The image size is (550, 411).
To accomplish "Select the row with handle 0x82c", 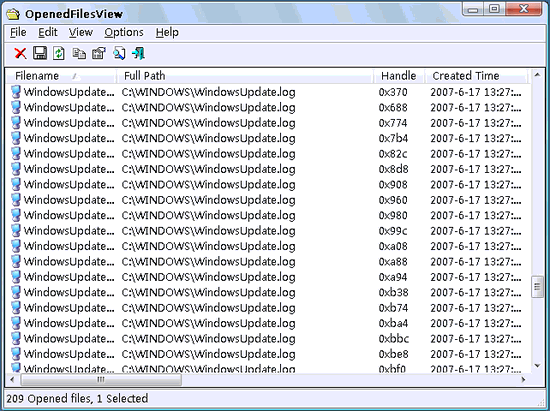I will tap(269, 154).
